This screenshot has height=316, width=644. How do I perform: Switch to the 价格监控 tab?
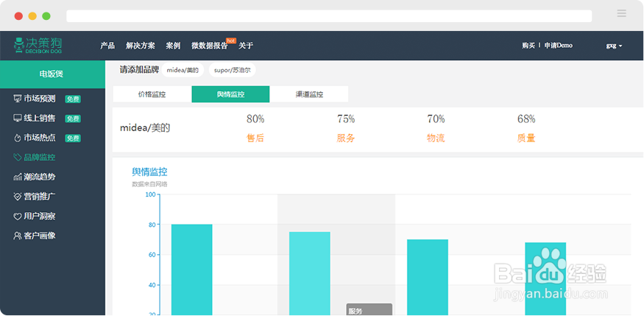point(152,94)
